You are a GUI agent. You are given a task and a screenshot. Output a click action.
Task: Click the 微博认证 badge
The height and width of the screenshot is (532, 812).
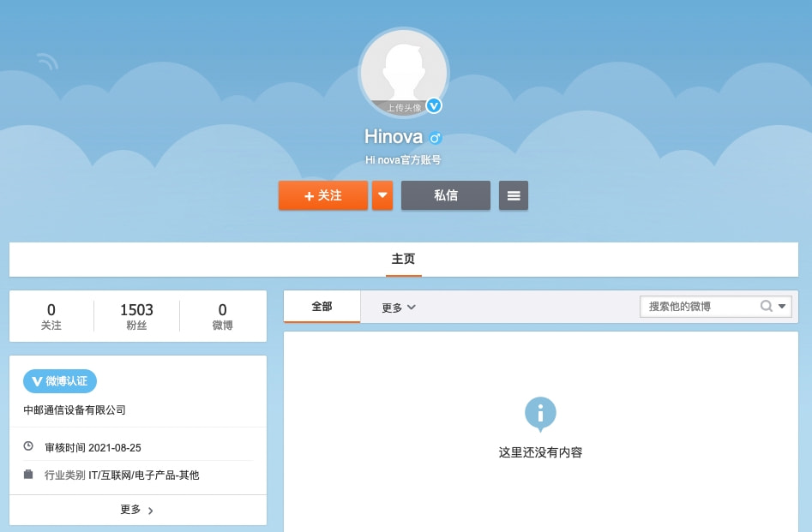click(60, 381)
